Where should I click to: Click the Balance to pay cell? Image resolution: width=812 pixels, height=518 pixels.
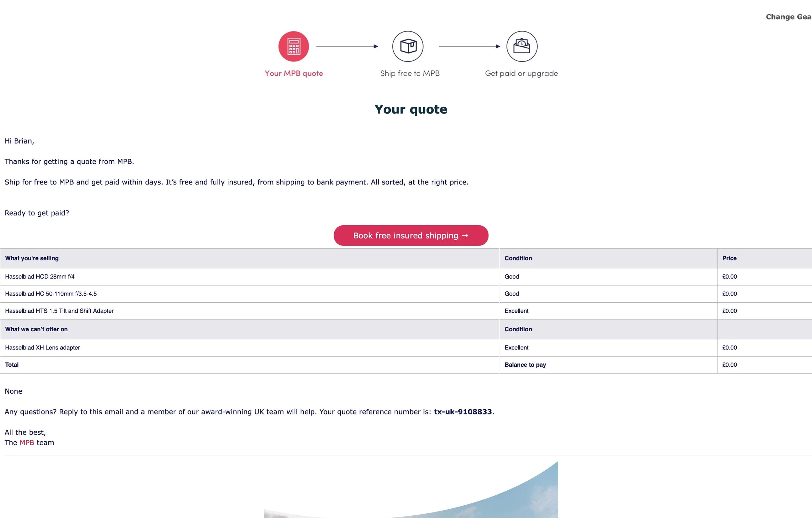[525, 365]
